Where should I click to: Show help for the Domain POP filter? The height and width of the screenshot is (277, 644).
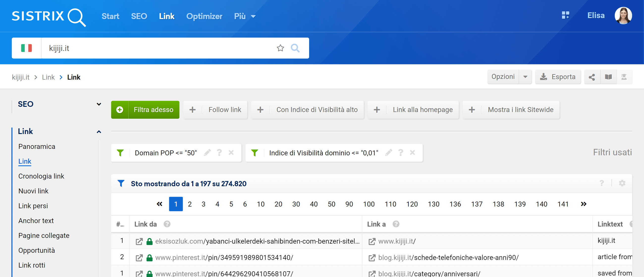(x=219, y=153)
